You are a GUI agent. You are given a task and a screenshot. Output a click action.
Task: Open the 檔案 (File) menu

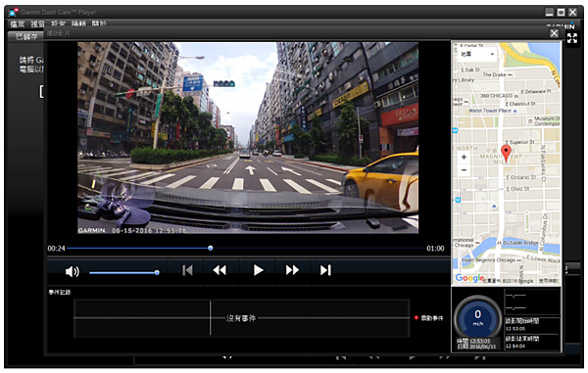[18, 24]
